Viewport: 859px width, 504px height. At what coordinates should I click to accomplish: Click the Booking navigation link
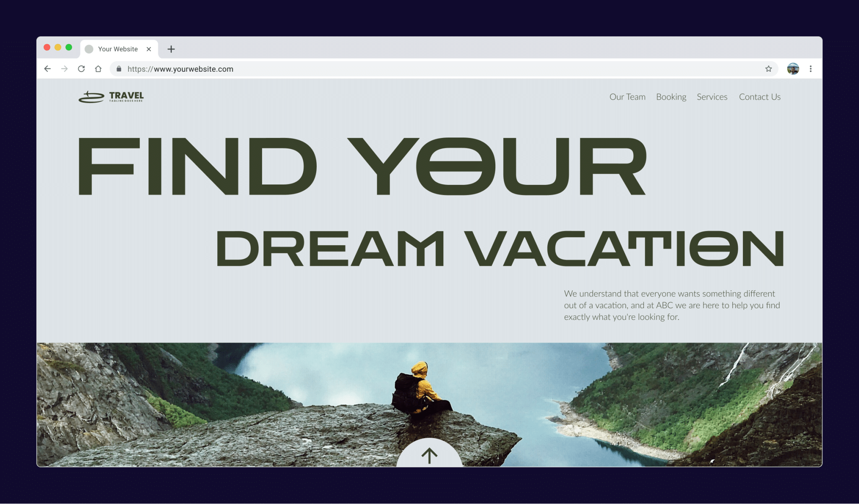(x=671, y=96)
